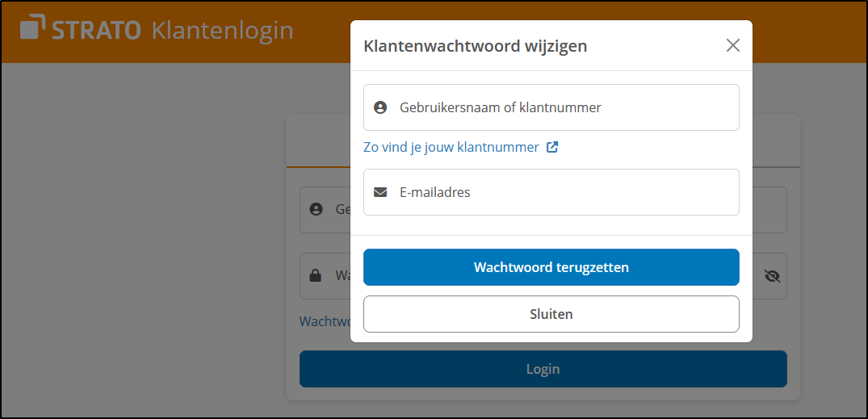Click the padlock icon in background password field

pyautogui.click(x=315, y=275)
